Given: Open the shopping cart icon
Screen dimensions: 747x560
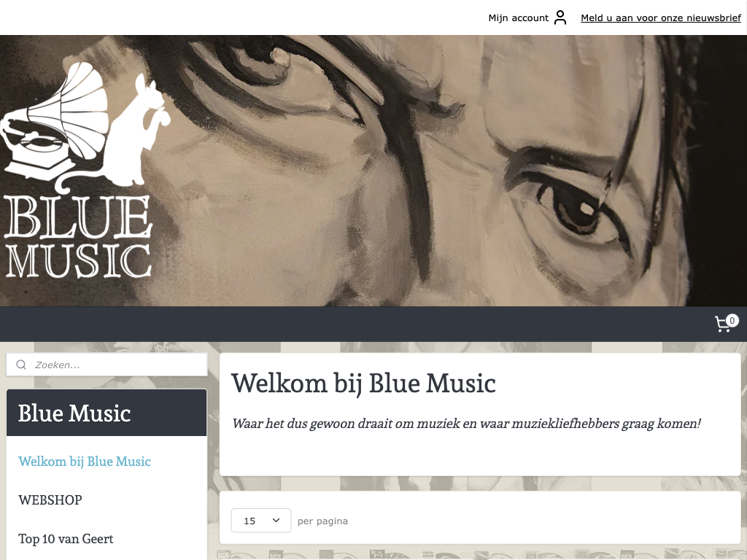Looking at the screenshot, I should pos(723,324).
